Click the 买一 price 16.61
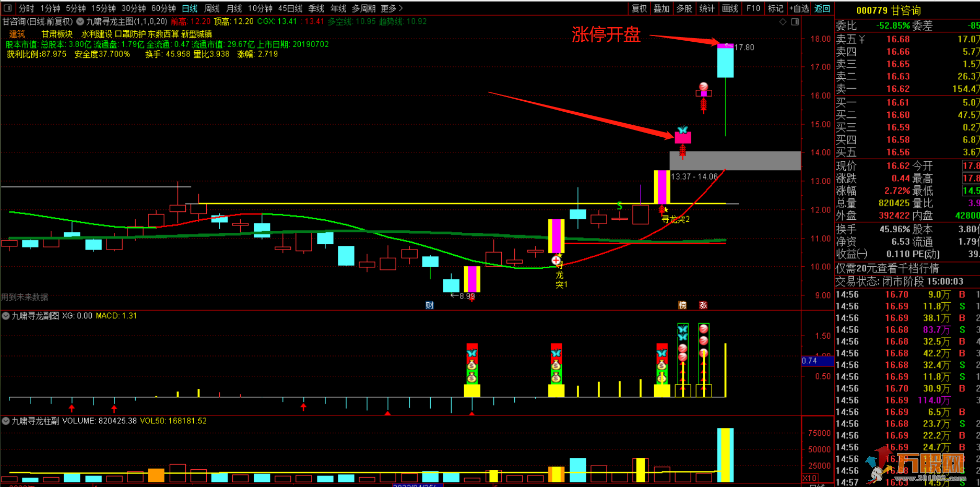 pos(898,102)
